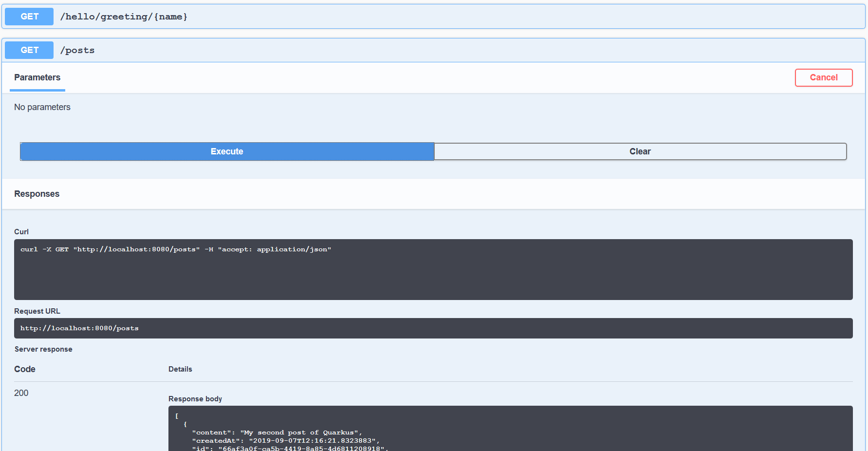Clear the /posts request results

640,151
